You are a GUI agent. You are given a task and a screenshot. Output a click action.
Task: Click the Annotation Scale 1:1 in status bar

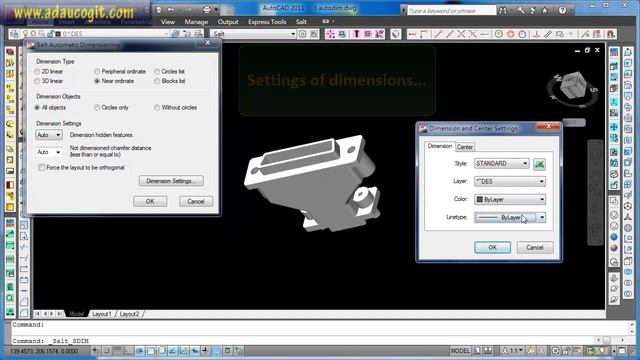point(513,351)
